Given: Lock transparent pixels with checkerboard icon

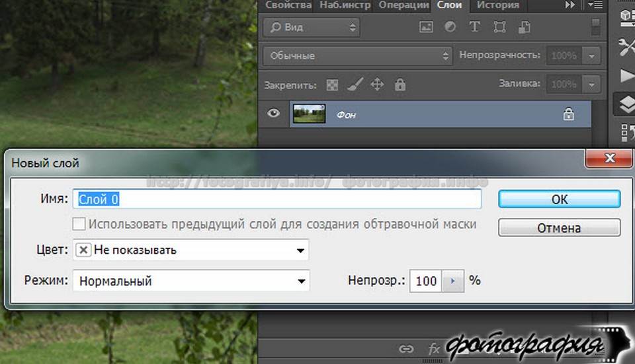Looking at the screenshot, I should pyautogui.click(x=333, y=85).
